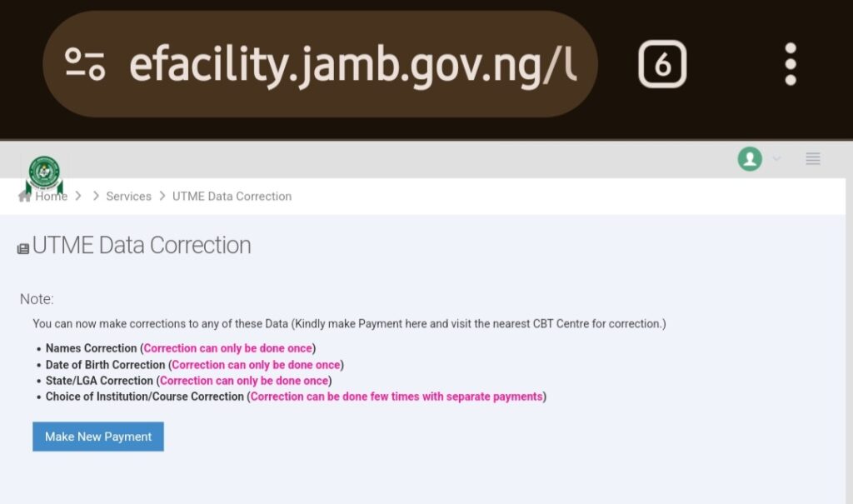Click the JAMB logo in header

(44, 174)
